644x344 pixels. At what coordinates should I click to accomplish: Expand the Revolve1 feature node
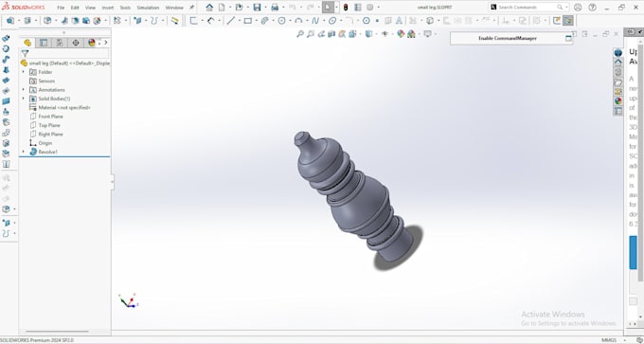coord(23,152)
